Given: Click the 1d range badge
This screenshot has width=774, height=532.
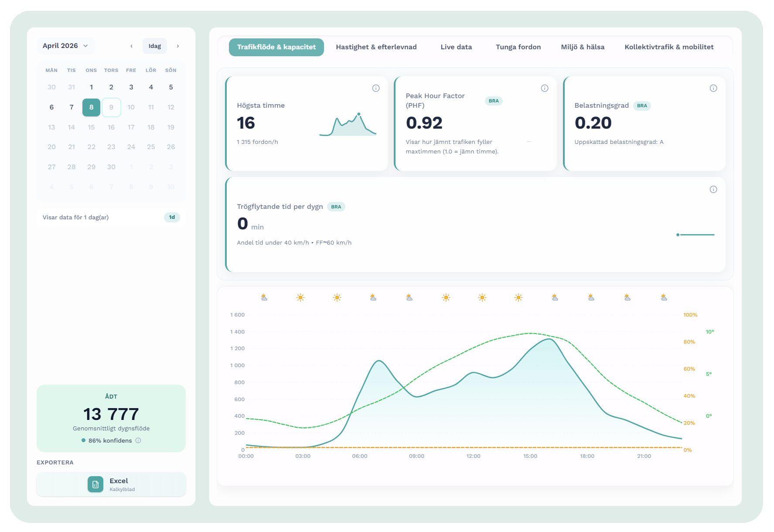Looking at the screenshot, I should pyautogui.click(x=172, y=217).
